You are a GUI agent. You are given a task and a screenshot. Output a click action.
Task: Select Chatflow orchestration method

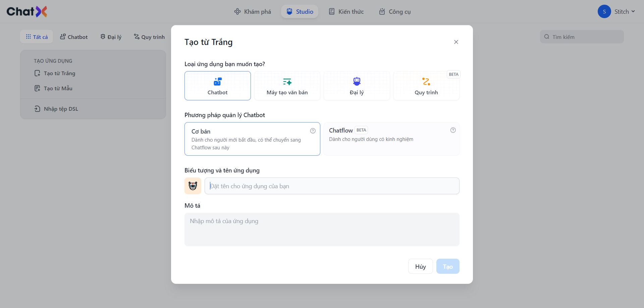click(x=391, y=139)
